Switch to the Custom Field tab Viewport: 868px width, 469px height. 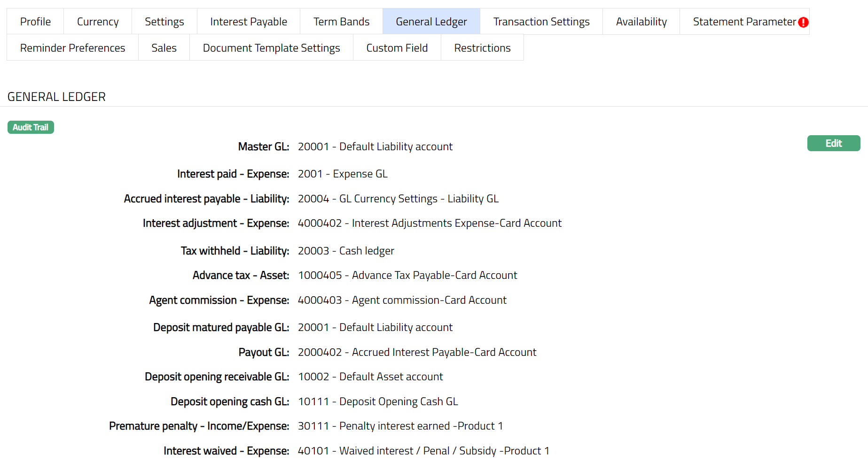397,48
